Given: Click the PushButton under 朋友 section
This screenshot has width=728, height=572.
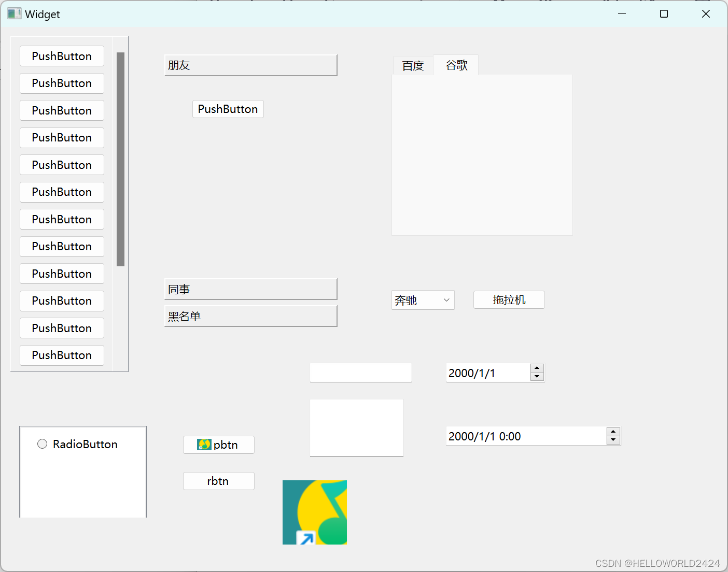Looking at the screenshot, I should (x=228, y=109).
